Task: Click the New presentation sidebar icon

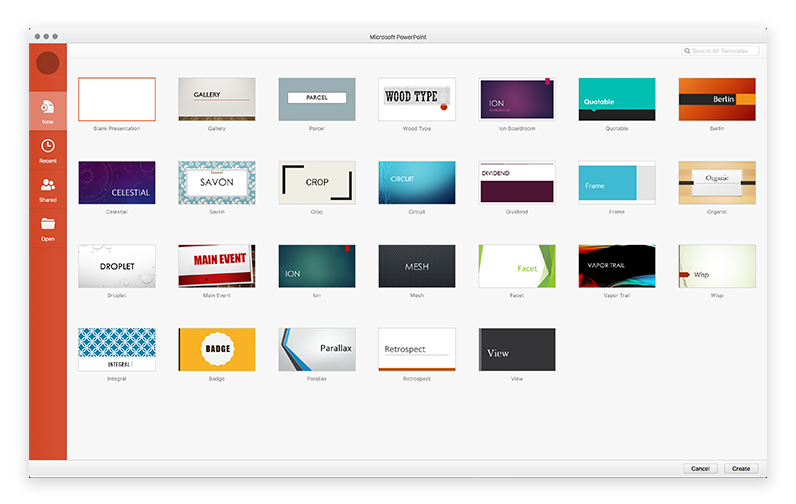Action: (47, 107)
